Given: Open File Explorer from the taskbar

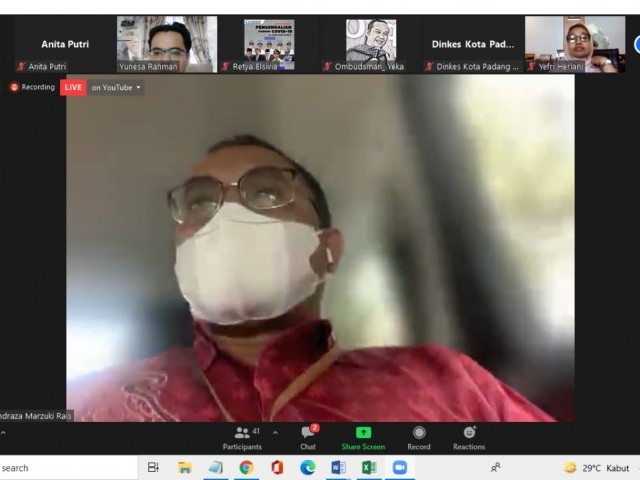Looking at the screenshot, I should pyautogui.click(x=185, y=467).
